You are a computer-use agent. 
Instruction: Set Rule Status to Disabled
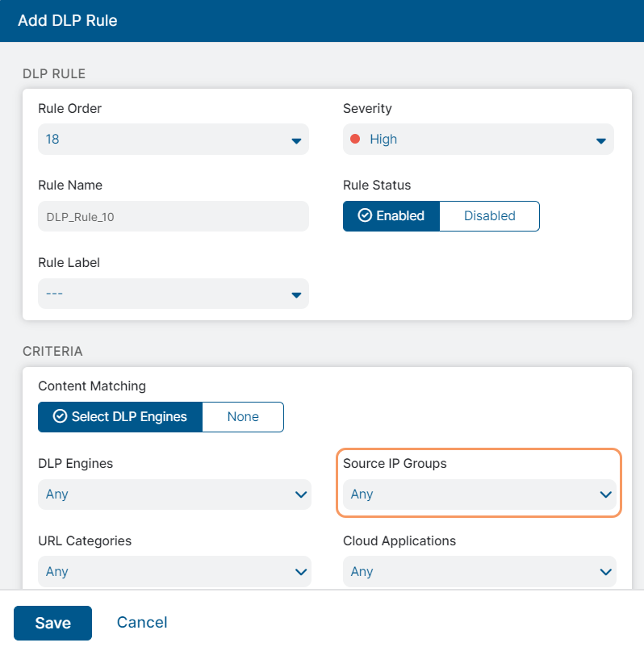(x=489, y=216)
